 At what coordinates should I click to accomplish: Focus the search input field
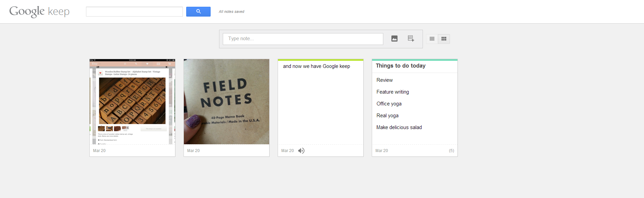tap(134, 11)
